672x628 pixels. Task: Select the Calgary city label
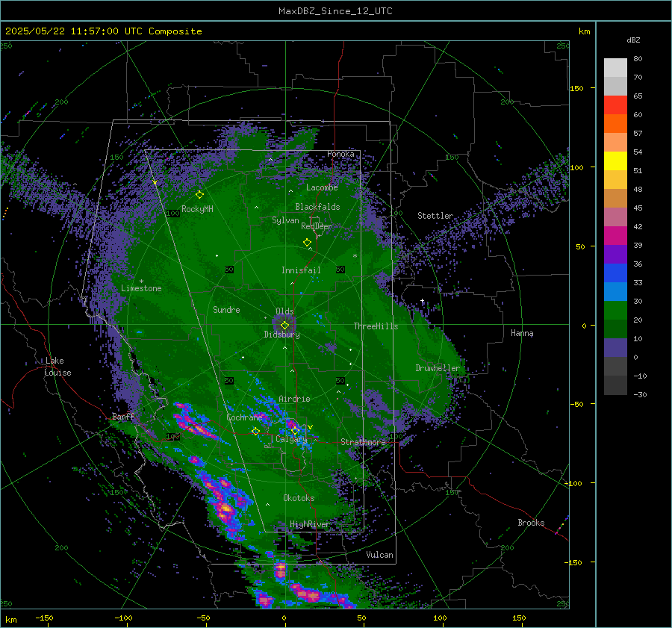pos(291,439)
